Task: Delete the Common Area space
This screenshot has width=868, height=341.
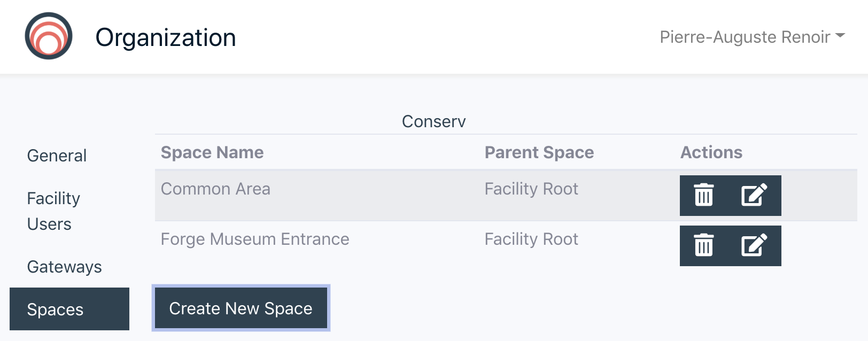Action: click(x=704, y=195)
